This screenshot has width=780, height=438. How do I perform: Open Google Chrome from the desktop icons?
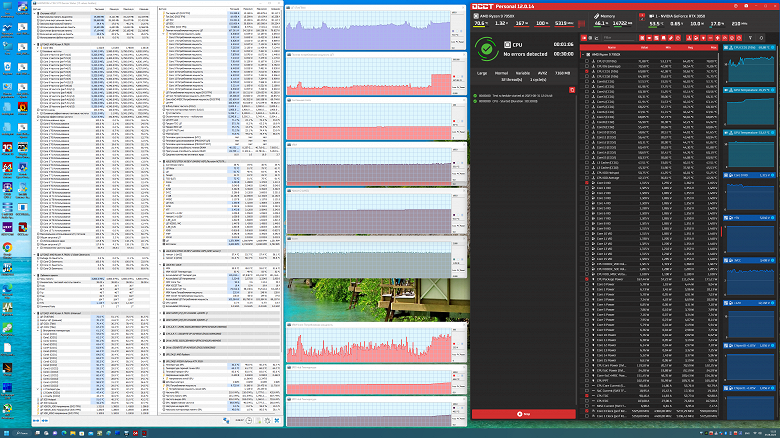tap(7, 246)
